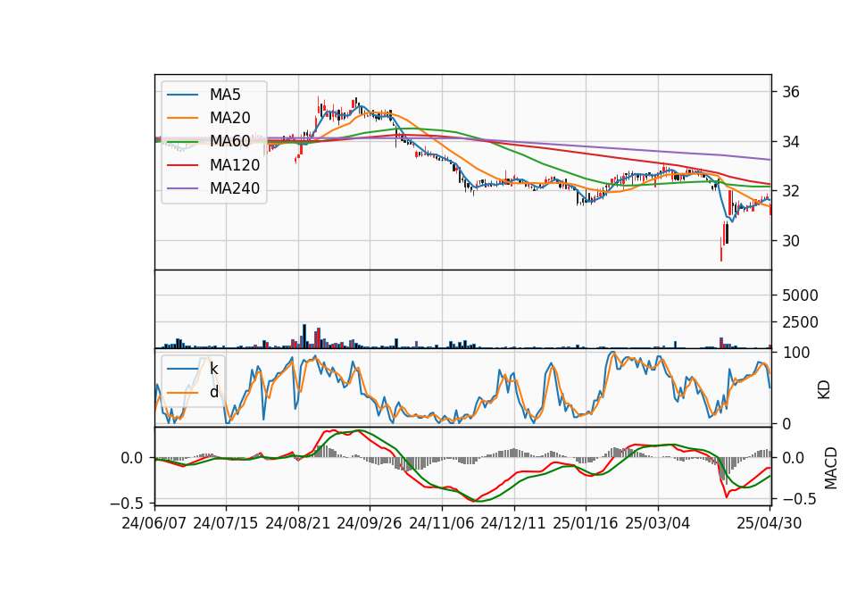Viewport: 857px width, 616px height.
Task: Click the 25/04/30 date axis label
Action: click(x=770, y=523)
